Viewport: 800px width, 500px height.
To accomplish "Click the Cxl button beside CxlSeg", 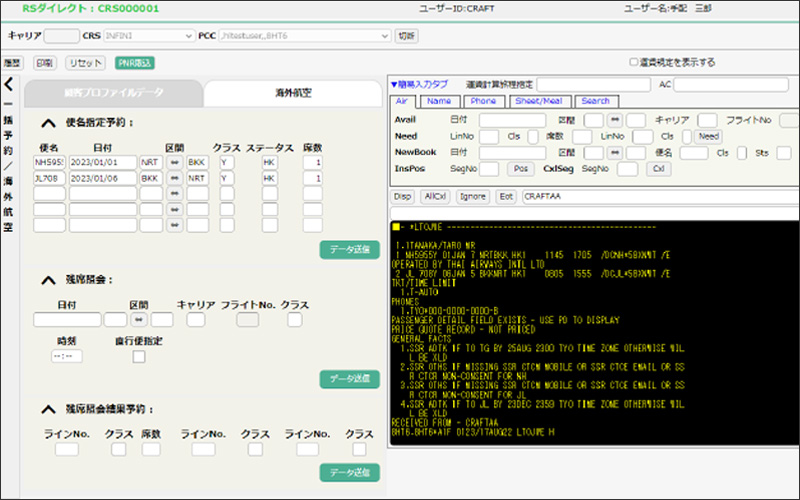I will click(x=659, y=169).
